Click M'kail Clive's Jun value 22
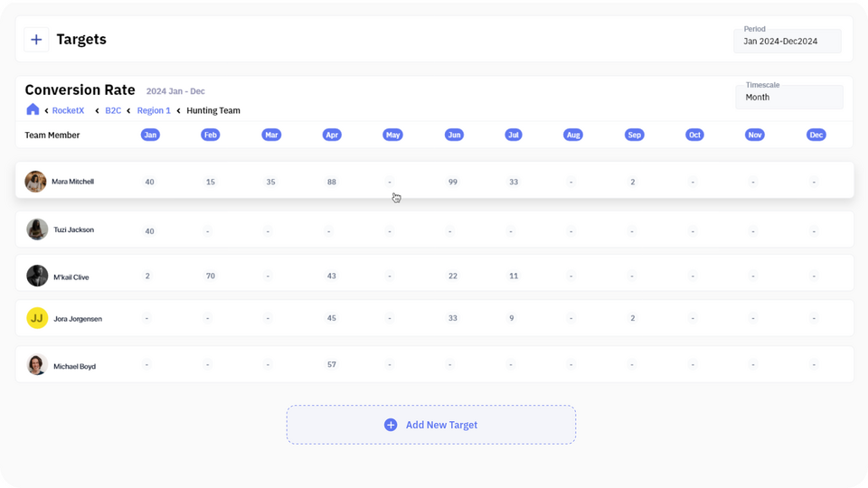The width and height of the screenshot is (868, 488). 453,277
